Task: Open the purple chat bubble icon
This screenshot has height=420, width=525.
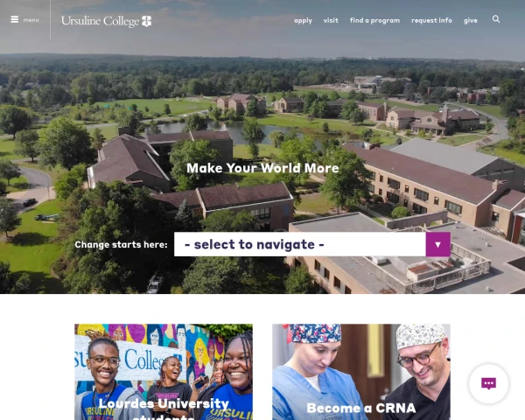Action: [x=488, y=383]
